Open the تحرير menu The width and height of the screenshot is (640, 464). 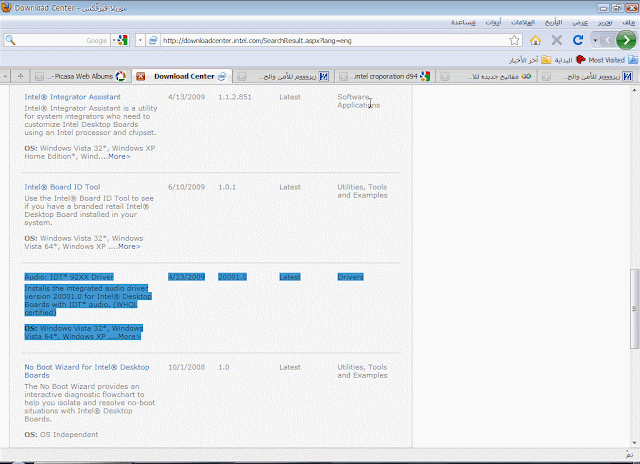pos(605,22)
